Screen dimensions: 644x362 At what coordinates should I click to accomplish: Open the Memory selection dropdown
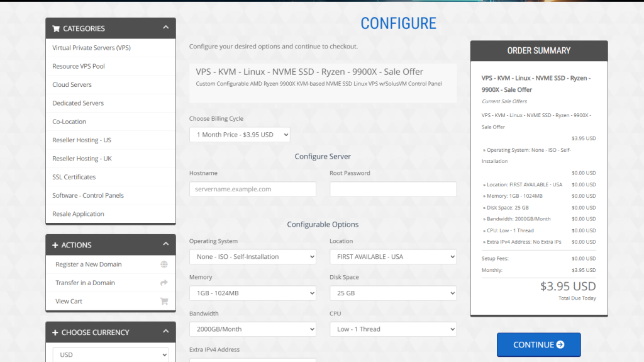252,293
